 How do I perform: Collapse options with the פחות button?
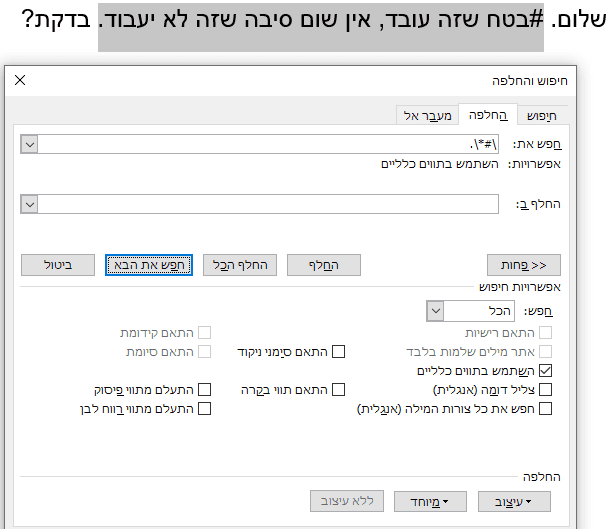524,265
